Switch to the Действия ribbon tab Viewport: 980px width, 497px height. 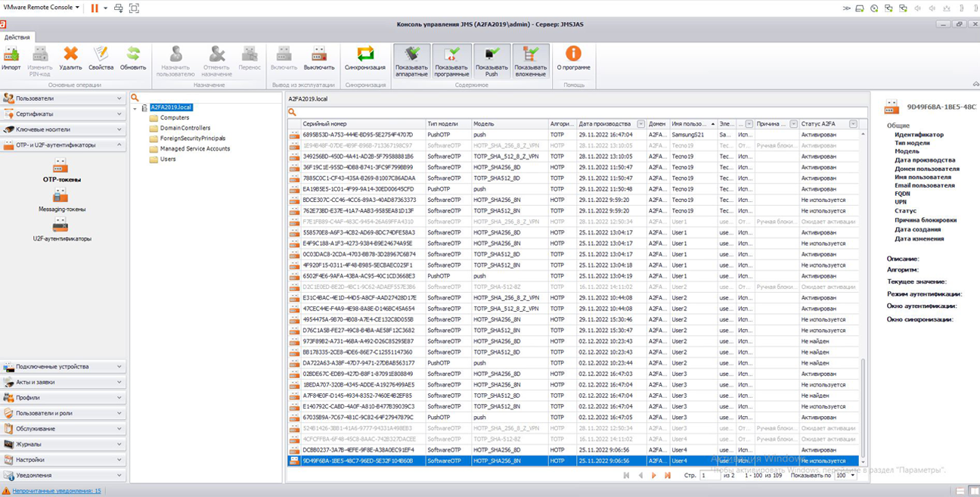[x=17, y=36]
